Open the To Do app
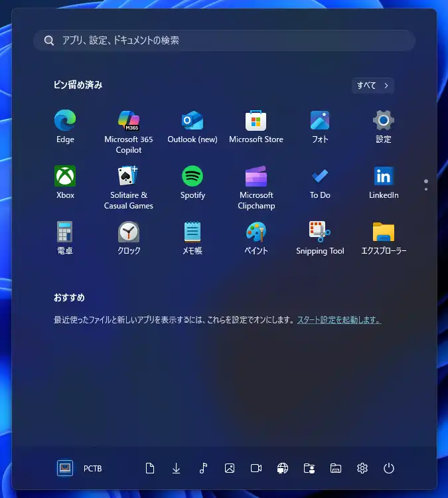 pyautogui.click(x=320, y=183)
